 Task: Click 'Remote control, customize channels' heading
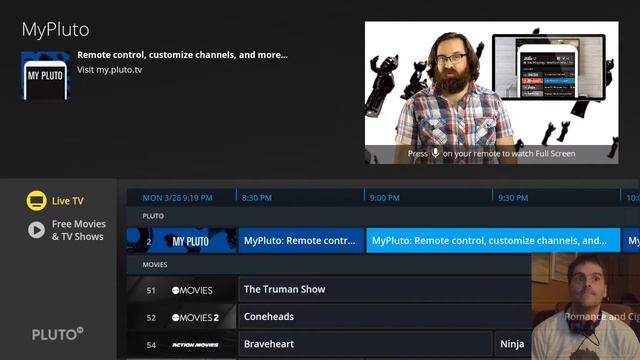(182, 55)
